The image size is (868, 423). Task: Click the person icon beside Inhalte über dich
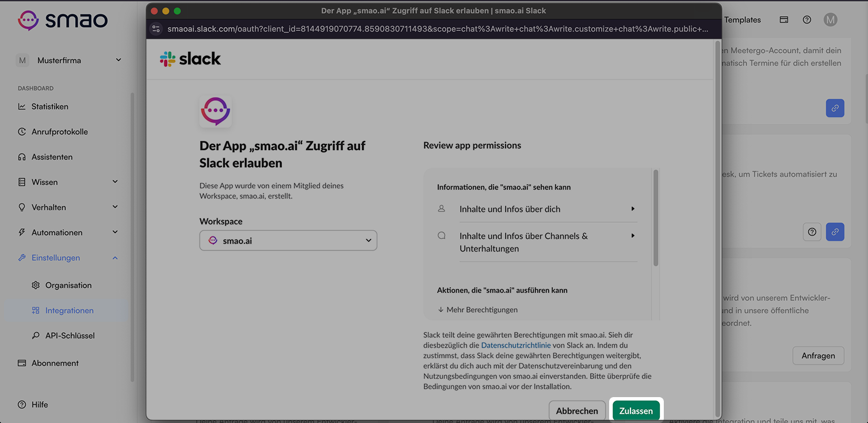(x=442, y=209)
